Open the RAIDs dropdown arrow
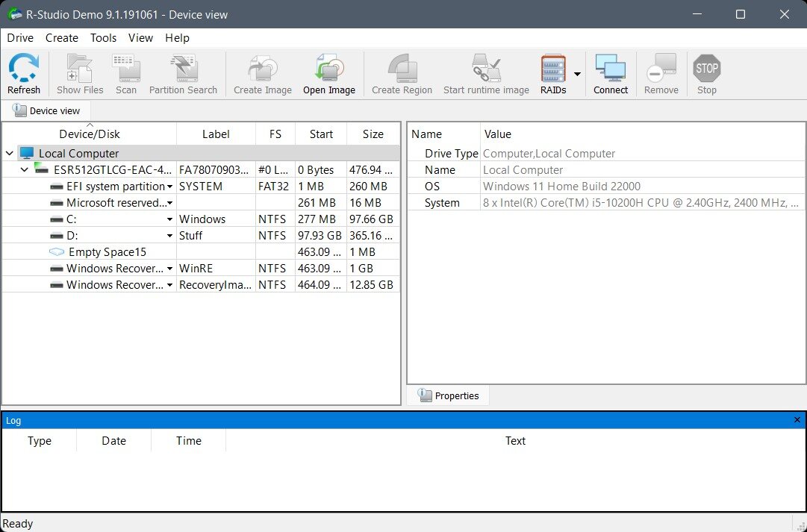Image resolution: width=807 pixels, height=532 pixels. [577, 74]
